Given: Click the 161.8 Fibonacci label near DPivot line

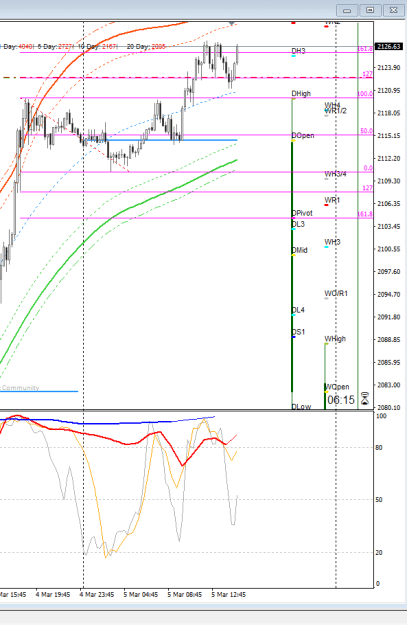Looking at the screenshot, I should tap(365, 214).
